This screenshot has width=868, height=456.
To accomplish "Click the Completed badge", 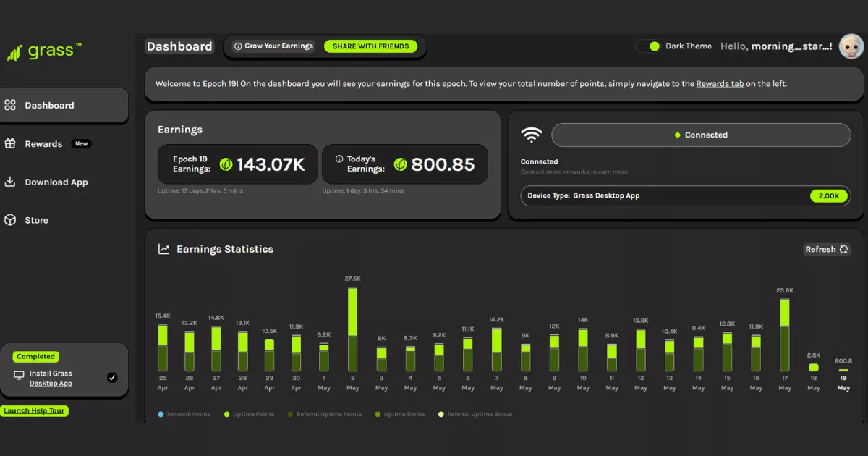I will 35,357.
